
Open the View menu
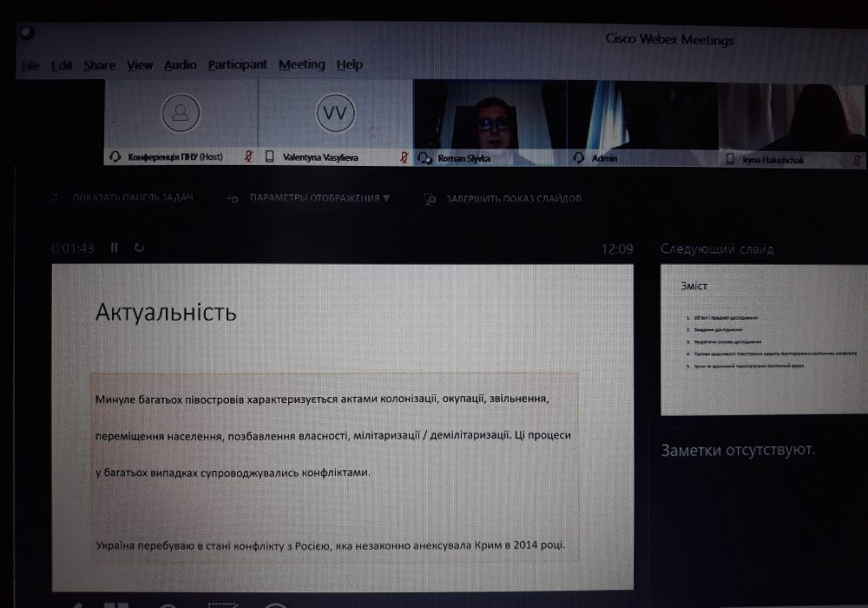point(139,65)
